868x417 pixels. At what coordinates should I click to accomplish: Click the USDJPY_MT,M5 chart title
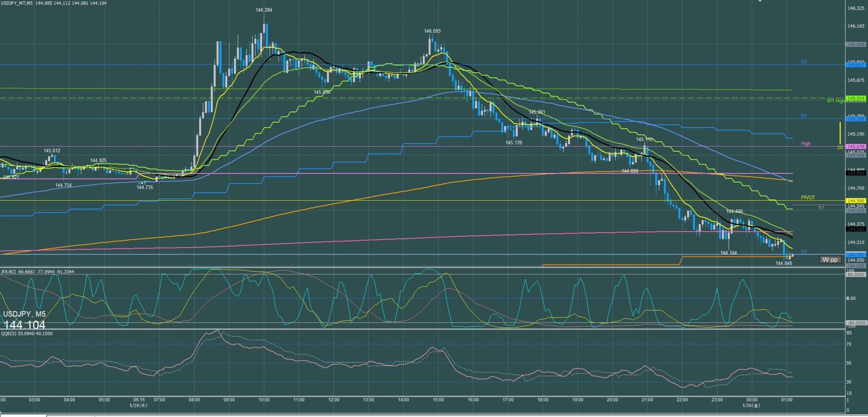point(17,3)
